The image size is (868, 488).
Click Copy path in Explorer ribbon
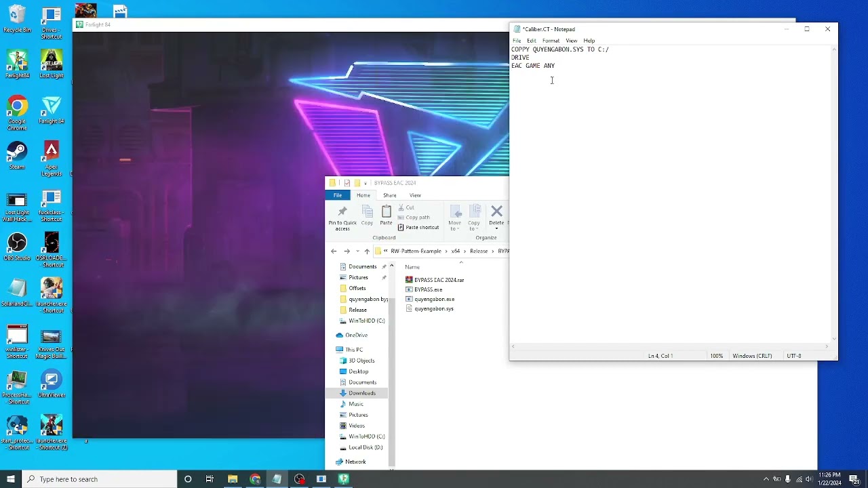pyautogui.click(x=414, y=218)
